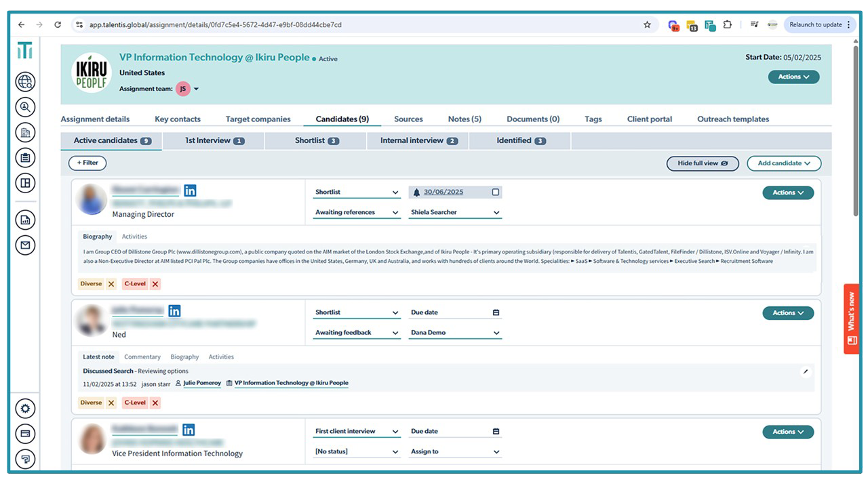Image resolution: width=868 pixels, height=488 pixels.
Task: Open the media control icon in Chrome toolbar
Action: click(x=754, y=24)
